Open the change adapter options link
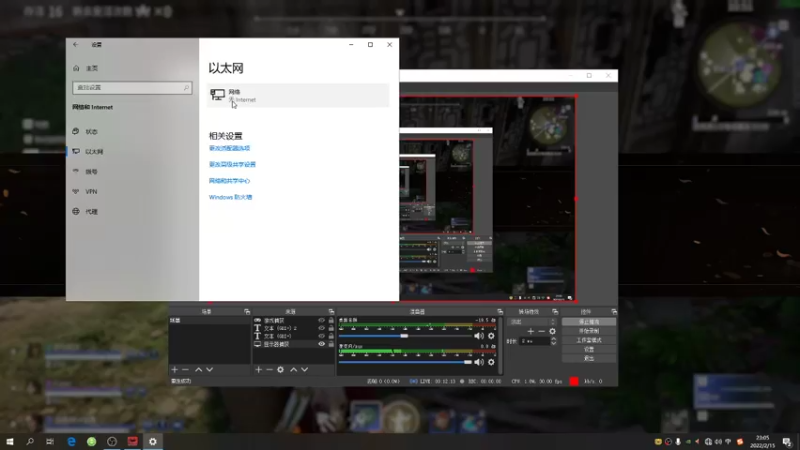Screen dimensions: 800x450 (x=230, y=148)
